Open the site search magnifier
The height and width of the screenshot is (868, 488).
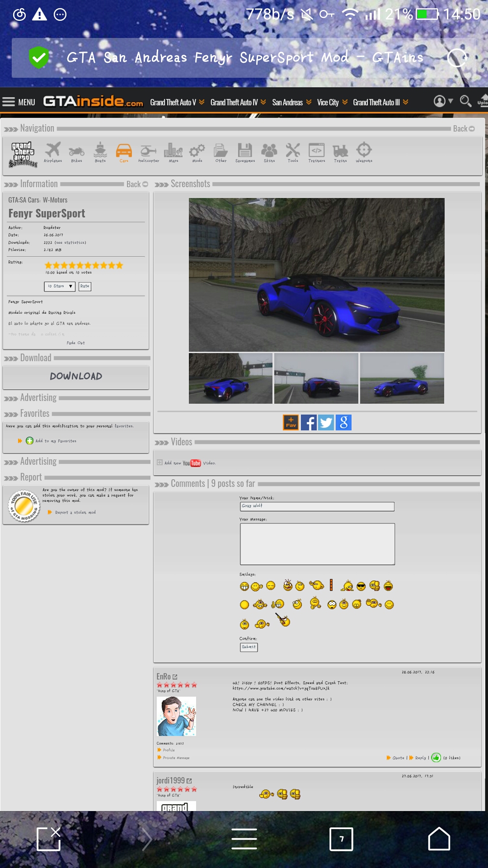click(x=465, y=101)
